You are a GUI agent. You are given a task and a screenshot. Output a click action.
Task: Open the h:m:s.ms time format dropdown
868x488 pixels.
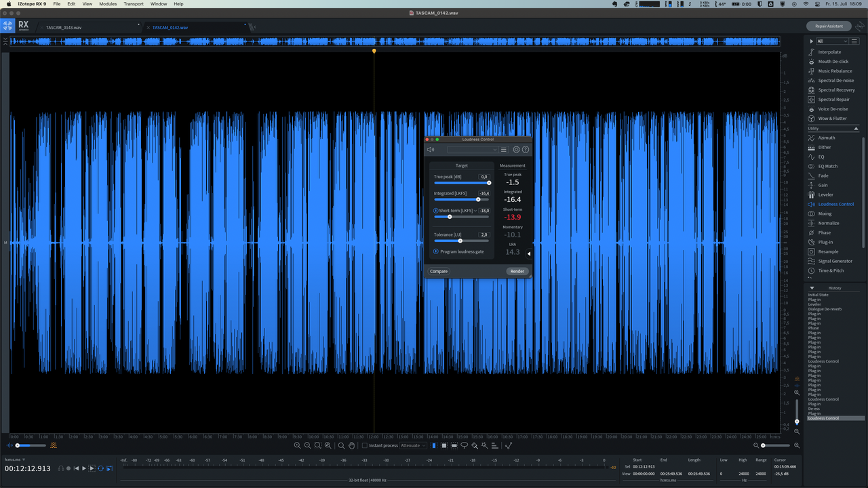click(14, 460)
